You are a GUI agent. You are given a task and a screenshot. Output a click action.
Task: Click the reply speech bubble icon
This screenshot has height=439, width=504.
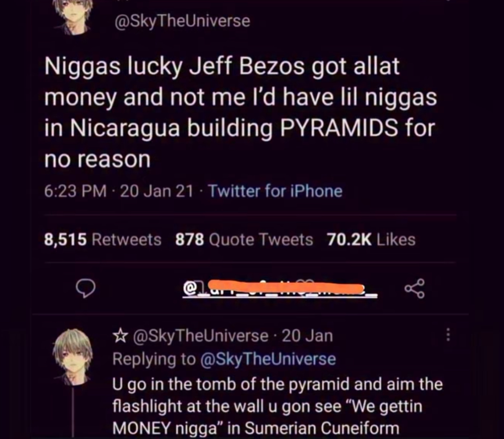[x=85, y=289]
